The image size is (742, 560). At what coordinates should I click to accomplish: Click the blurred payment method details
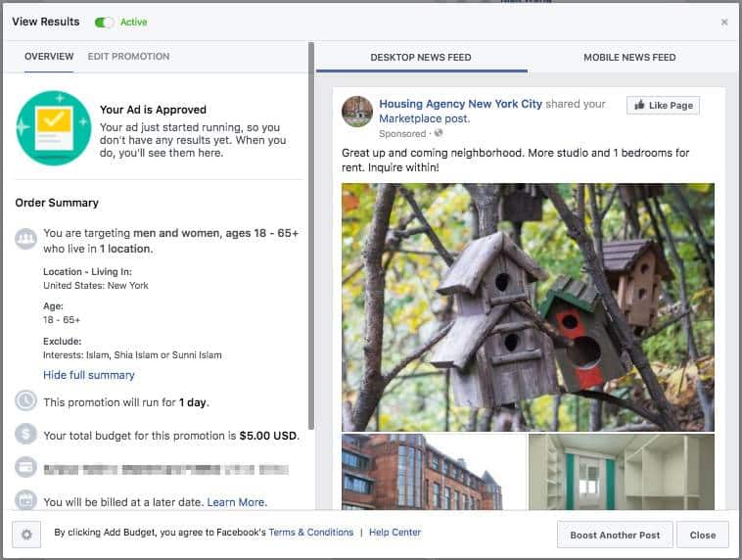tap(166, 470)
